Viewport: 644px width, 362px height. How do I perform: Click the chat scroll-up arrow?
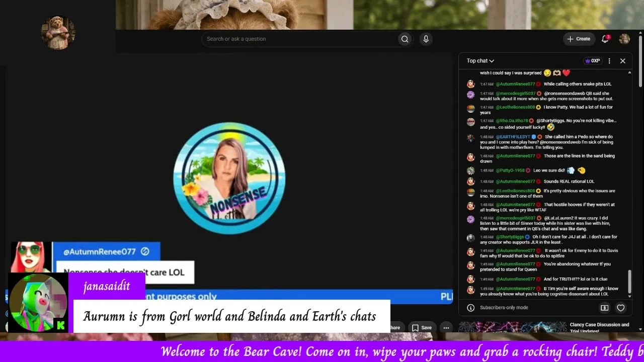[x=629, y=73]
